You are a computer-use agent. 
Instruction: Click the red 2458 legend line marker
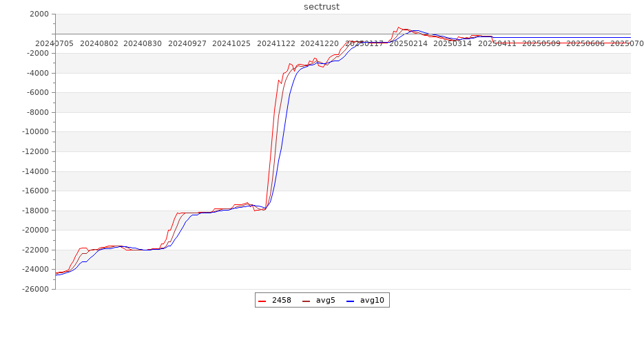(x=262, y=301)
